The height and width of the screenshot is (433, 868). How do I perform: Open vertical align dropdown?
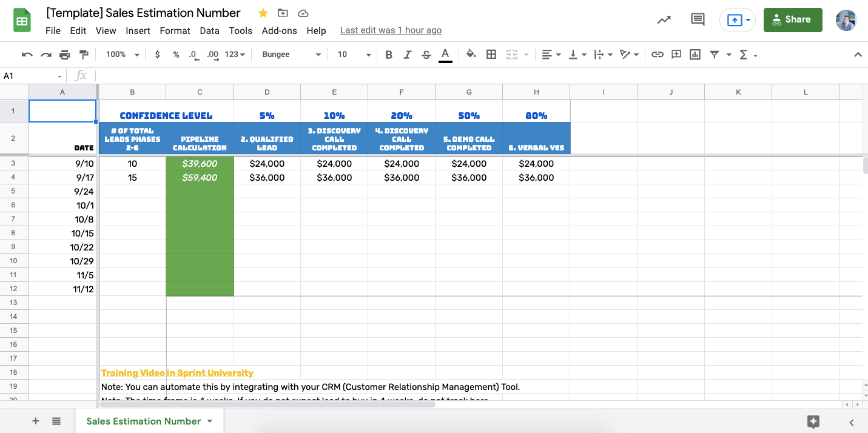coord(577,55)
